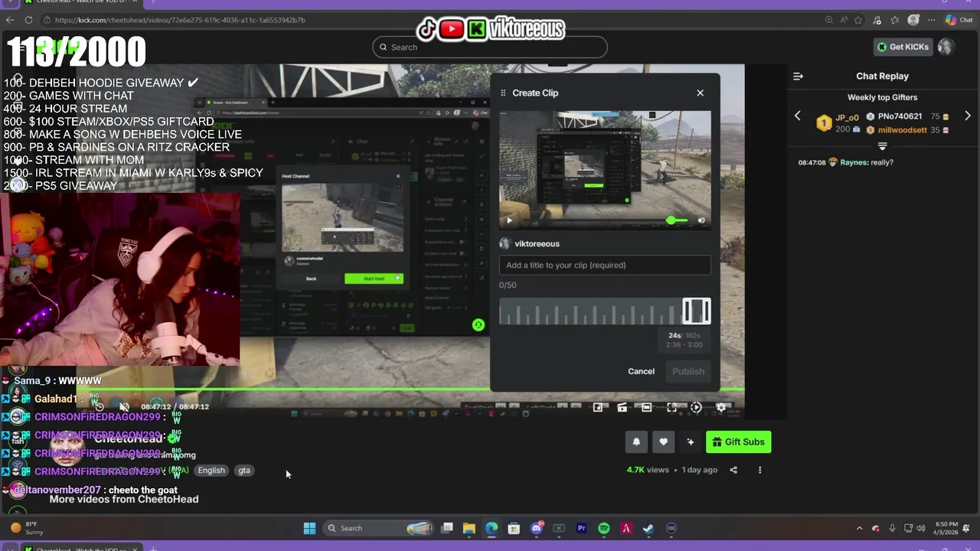Click the Publish clip button
Screen dimensions: 980x551
click(688, 371)
